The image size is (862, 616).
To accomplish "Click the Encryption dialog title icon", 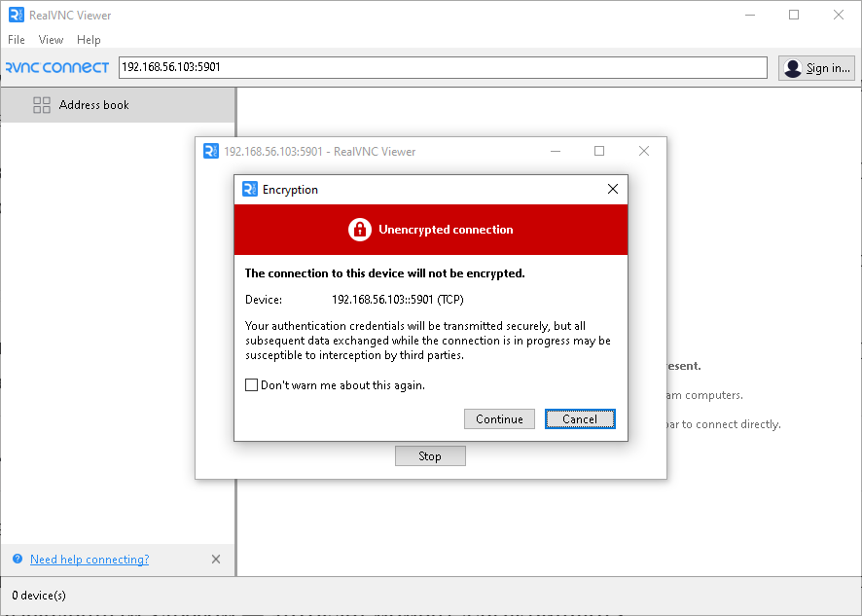I will tap(250, 189).
